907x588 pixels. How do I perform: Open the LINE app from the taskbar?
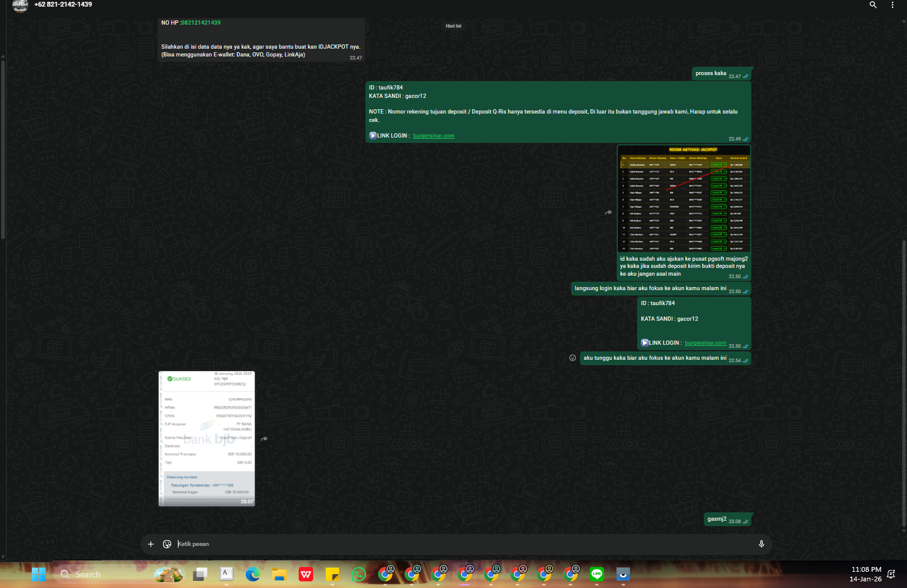[x=597, y=575]
